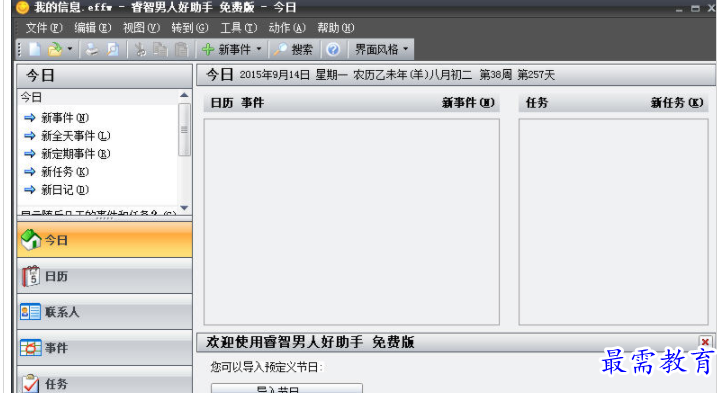Click 新定期事件(R) link in sidebar
Viewport: 723px width, 393px height.
76,154
